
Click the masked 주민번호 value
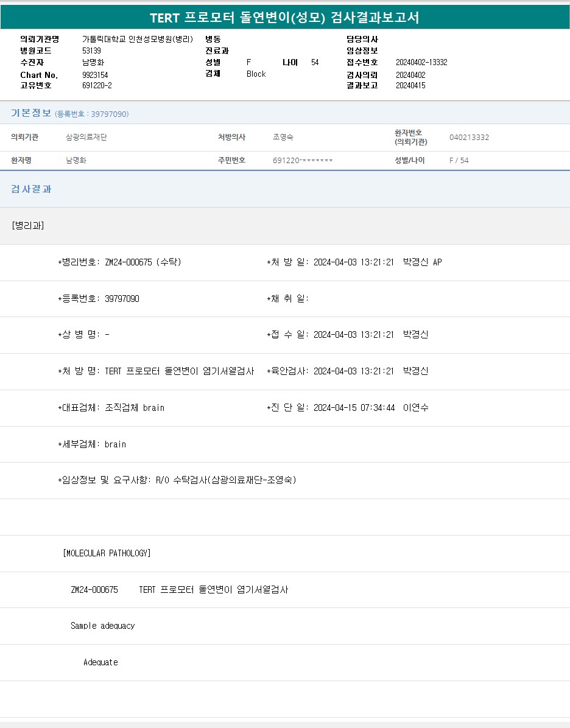coord(303,161)
